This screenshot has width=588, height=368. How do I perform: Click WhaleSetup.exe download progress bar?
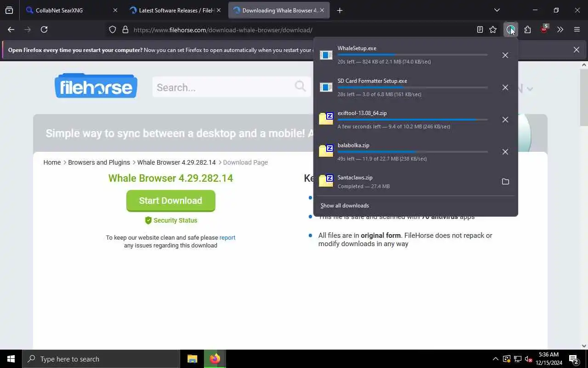pyautogui.click(x=413, y=55)
